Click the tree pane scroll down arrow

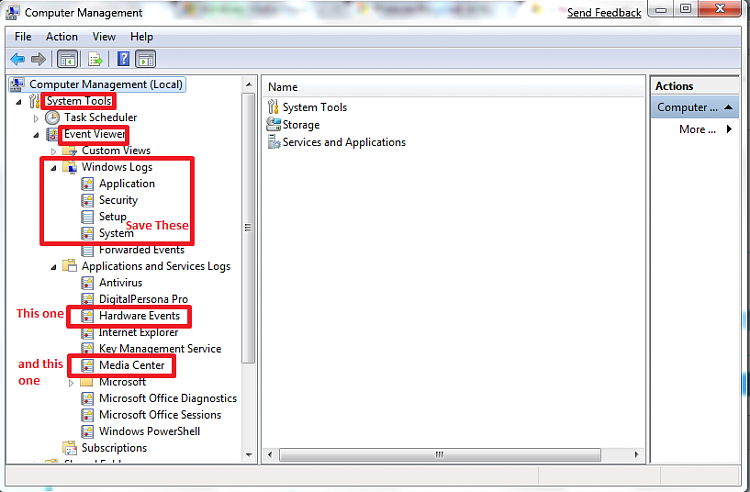[x=249, y=455]
